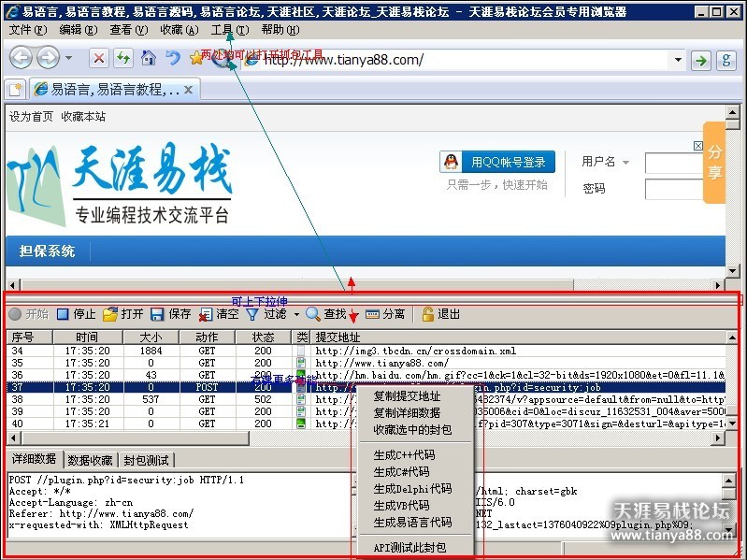This screenshot has width=747, height=560.
Task: Switch to the 数据收藏 tab
Action: coord(90,460)
